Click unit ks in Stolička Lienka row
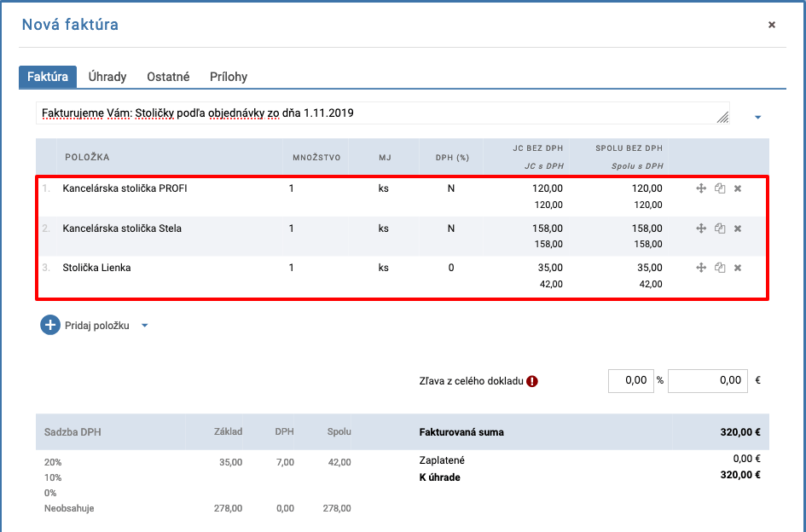This screenshot has width=806, height=532. (x=384, y=268)
